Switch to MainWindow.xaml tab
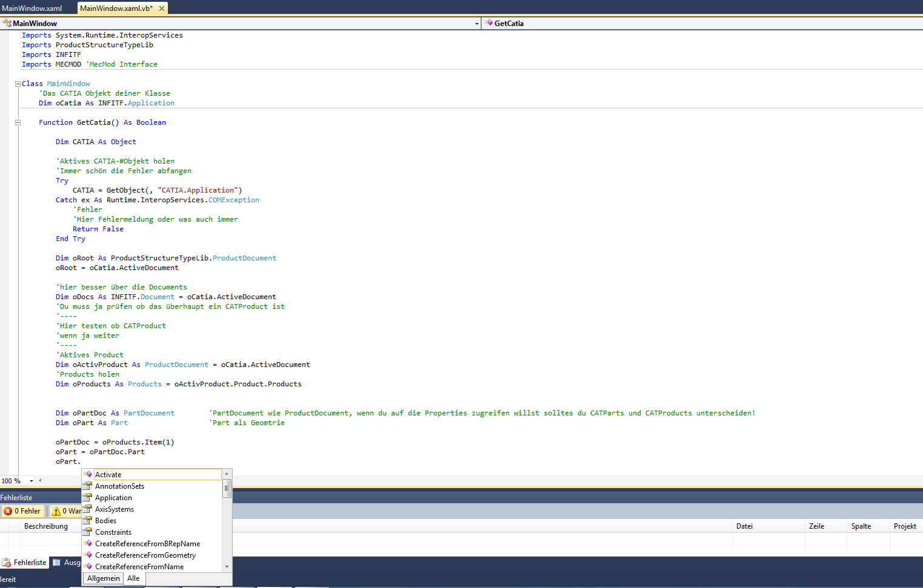The image size is (923, 588). pos(32,8)
